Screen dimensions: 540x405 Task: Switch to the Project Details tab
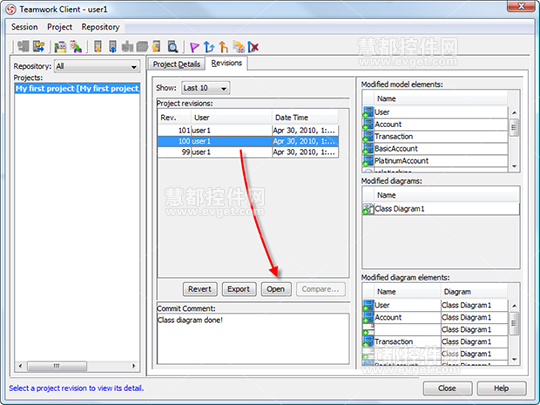pos(176,64)
